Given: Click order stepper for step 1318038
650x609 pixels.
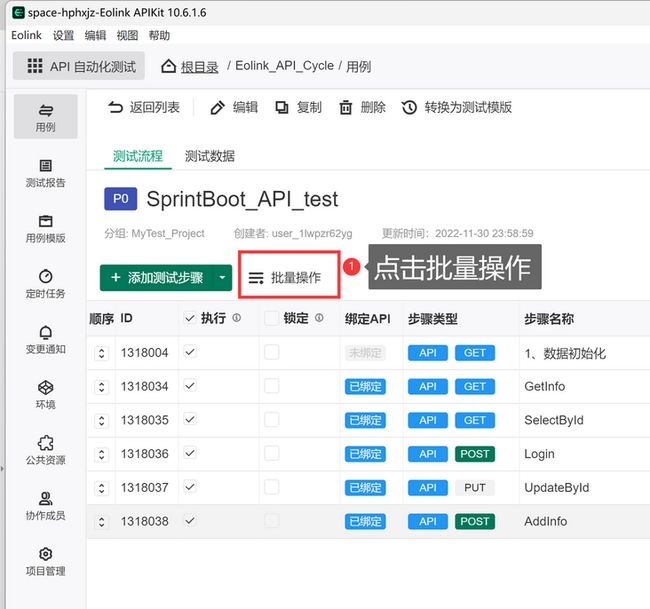Looking at the screenshot, I should pos(102,522).
